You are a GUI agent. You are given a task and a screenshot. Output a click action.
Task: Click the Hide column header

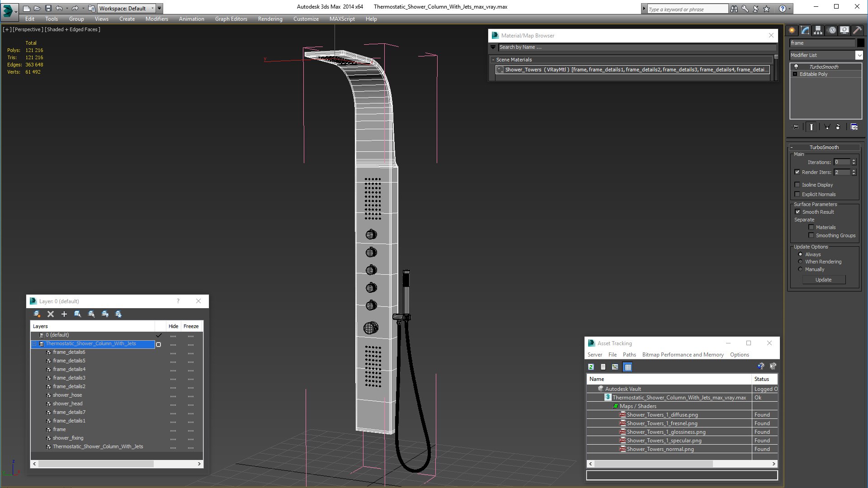[173, 326]
